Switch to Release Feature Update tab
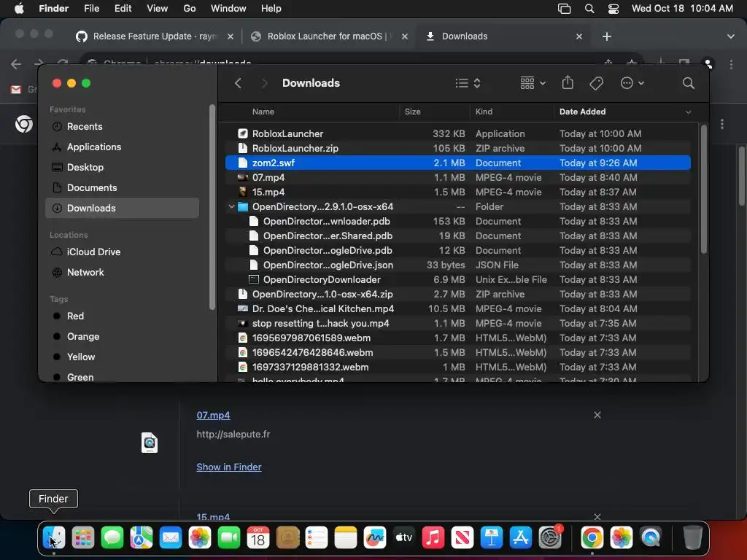This screenshot has width=747, height=560. tap(154, 36)
